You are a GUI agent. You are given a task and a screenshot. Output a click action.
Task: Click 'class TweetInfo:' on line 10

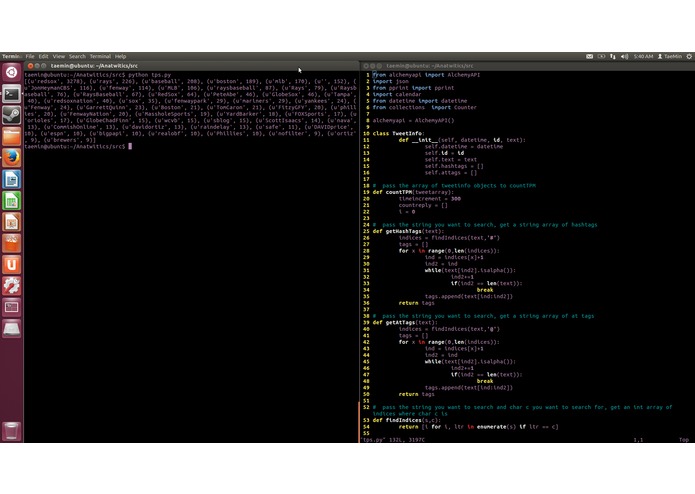click(398, 133)
